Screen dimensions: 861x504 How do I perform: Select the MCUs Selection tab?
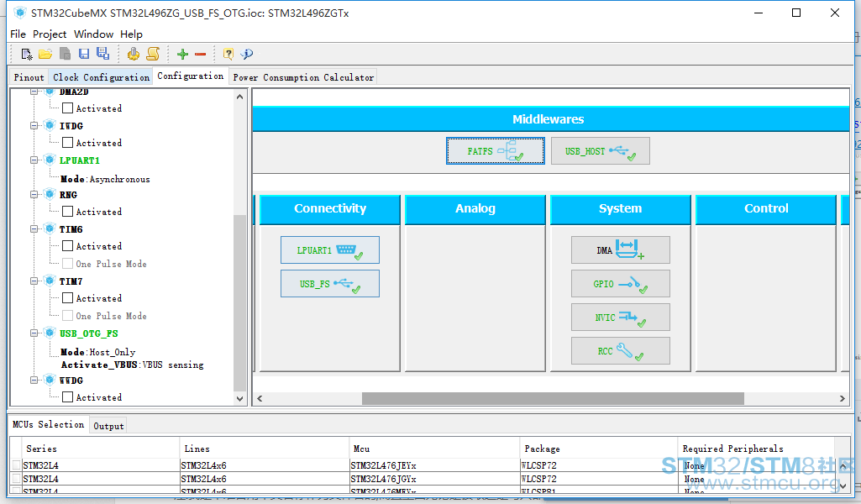point(49,424)
